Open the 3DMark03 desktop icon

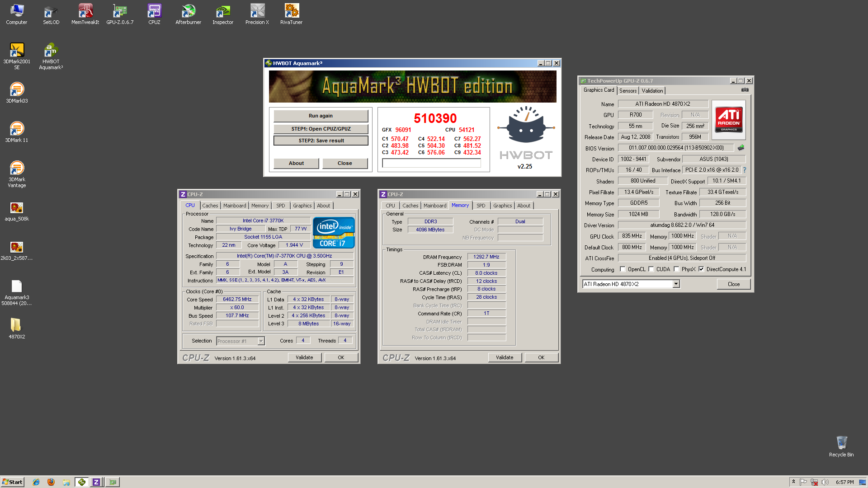[17, 93]
